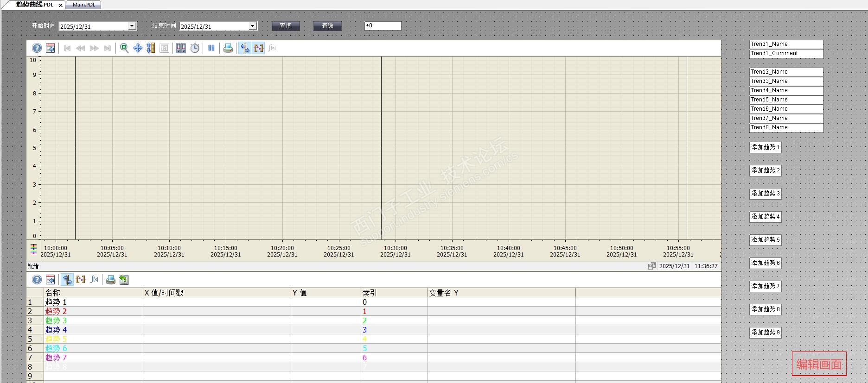
Task: Click the Trend5_Name field
Action: click(x=786, y=100)
